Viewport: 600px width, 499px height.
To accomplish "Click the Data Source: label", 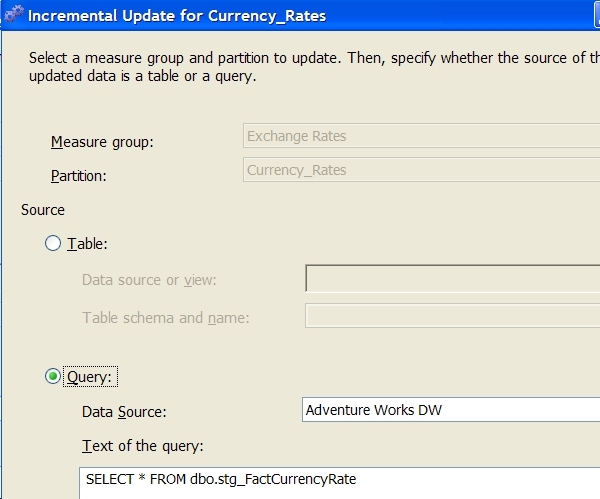I will point(124,412).
